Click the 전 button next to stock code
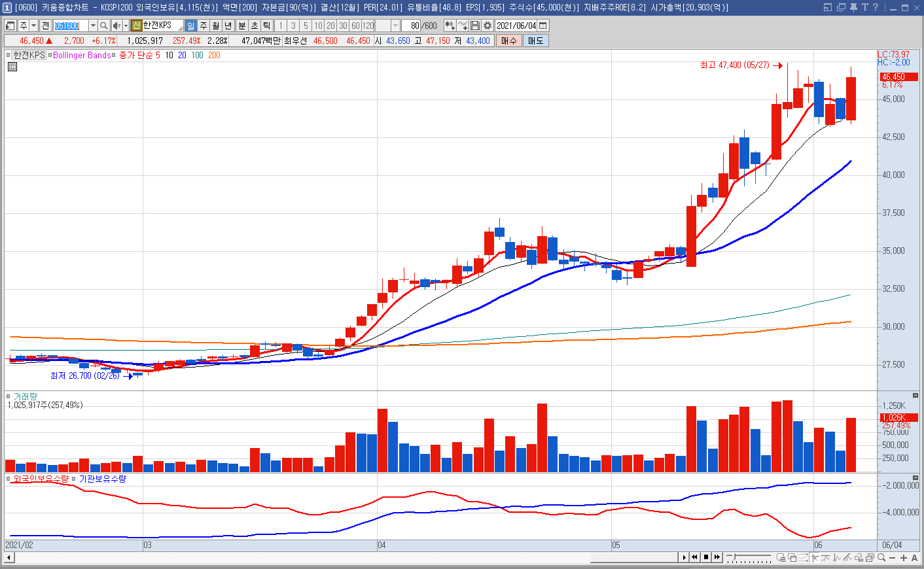Viewport: 924px width, 569px height. 45,26
